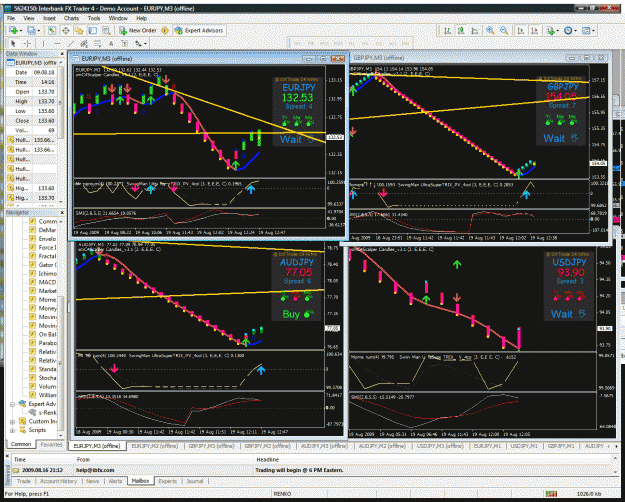The image size is (625, 502).
Task: Select the vertical line drawing tool
Action: point(43,43)
